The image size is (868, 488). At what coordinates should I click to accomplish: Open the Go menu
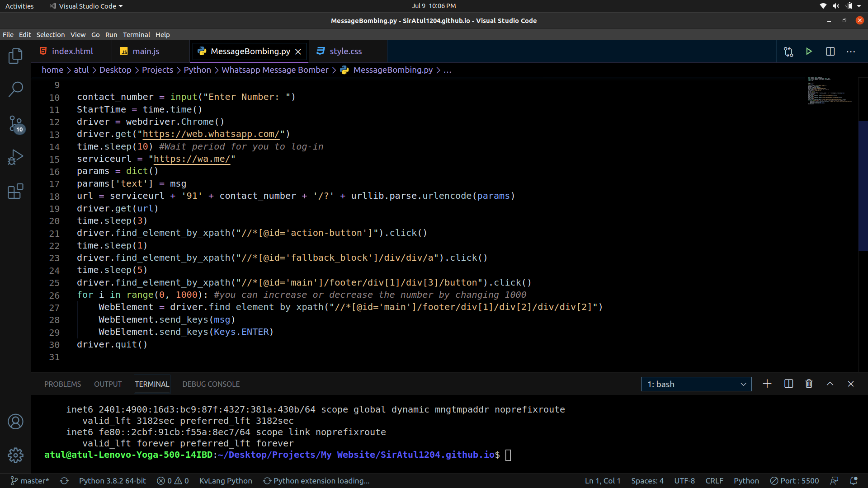point(95,35)
